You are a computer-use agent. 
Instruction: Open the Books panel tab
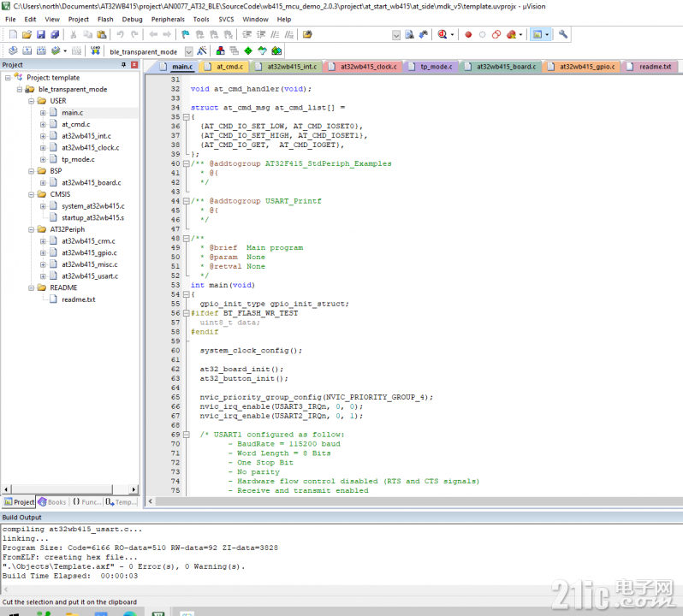coord(53,502)
